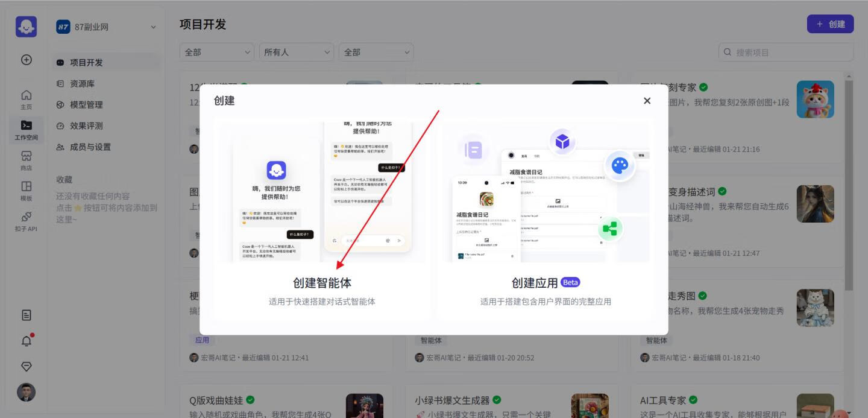
Task: Click the plus create icon in left sidebar
Action: 27,60
